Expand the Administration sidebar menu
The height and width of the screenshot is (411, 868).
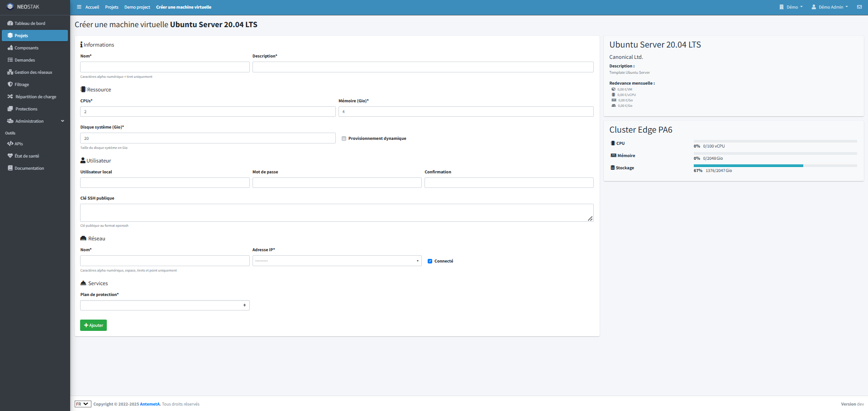tap(35, 121)
